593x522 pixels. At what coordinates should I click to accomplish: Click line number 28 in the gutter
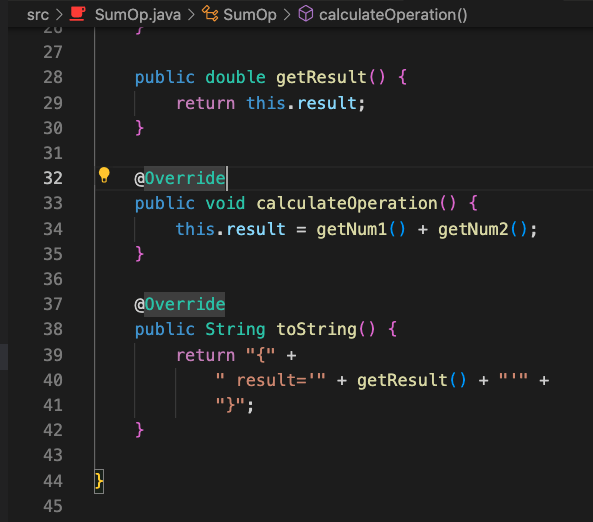click(53, 77)
